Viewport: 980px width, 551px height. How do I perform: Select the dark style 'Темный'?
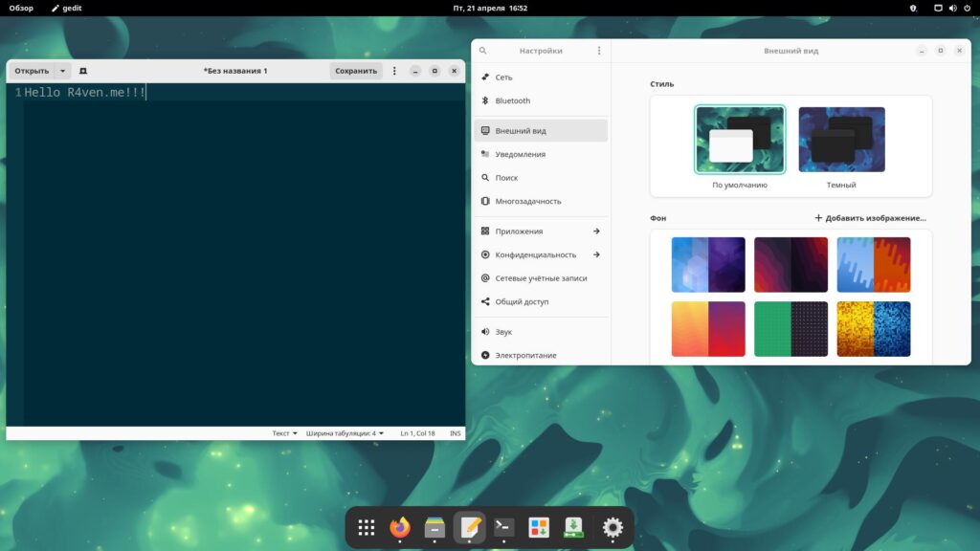click(841, 140)
